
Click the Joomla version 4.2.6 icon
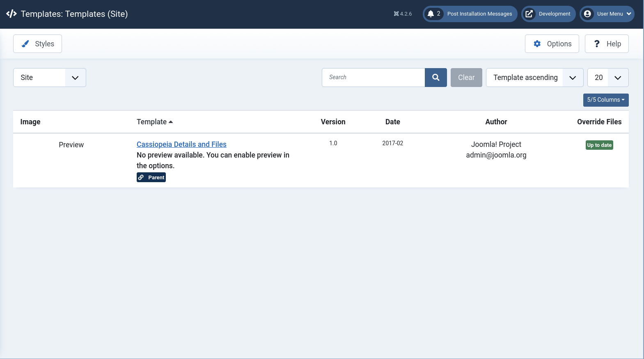click(x=396, y=14)
